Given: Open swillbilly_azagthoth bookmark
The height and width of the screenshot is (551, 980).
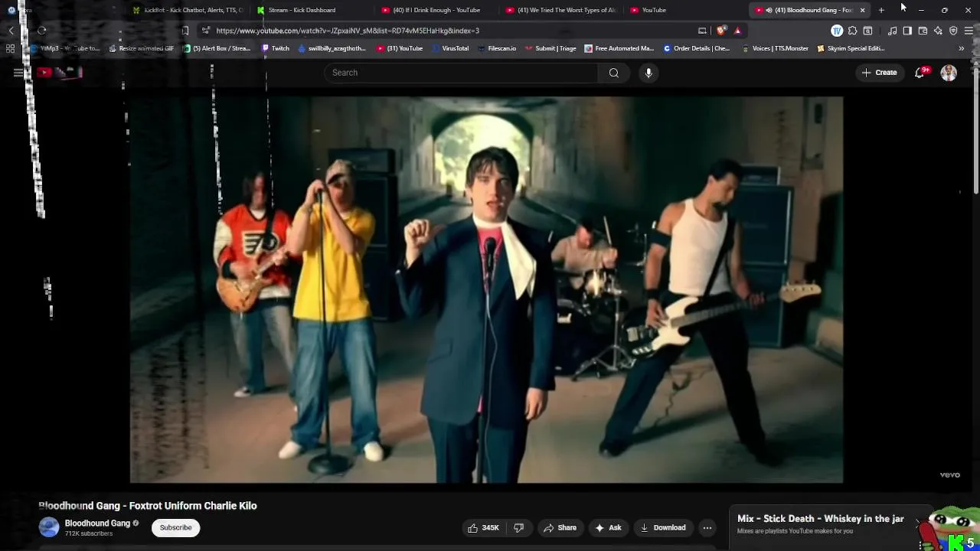Looking at the screenshot, I should click(x=332, y=48).
